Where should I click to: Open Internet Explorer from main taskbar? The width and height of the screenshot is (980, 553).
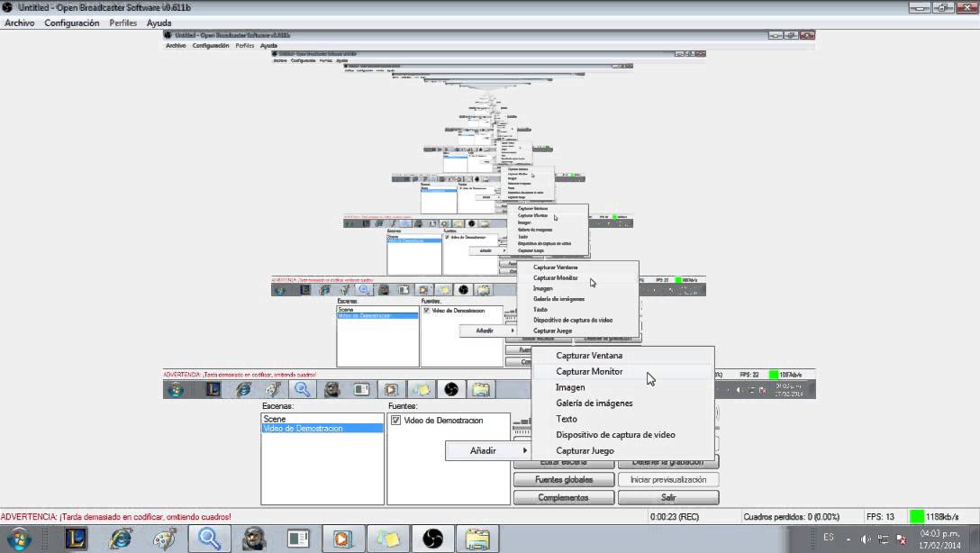[120, 539]
